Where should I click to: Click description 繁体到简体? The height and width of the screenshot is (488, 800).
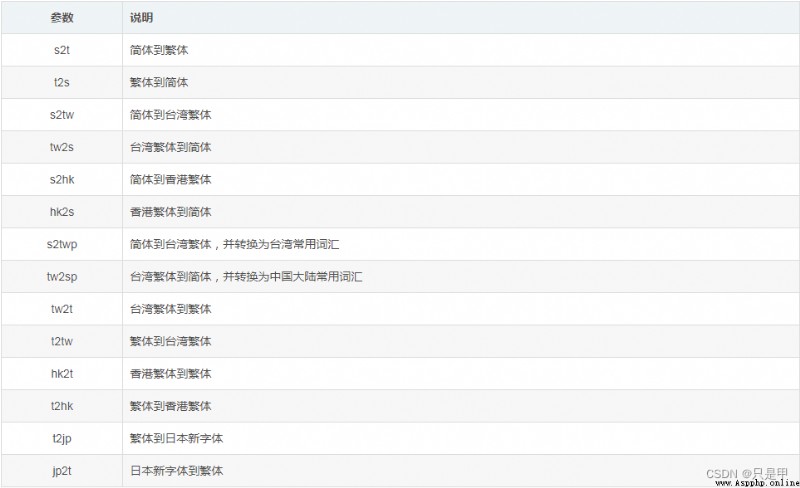pyautogui.click(x=159, y=82)
